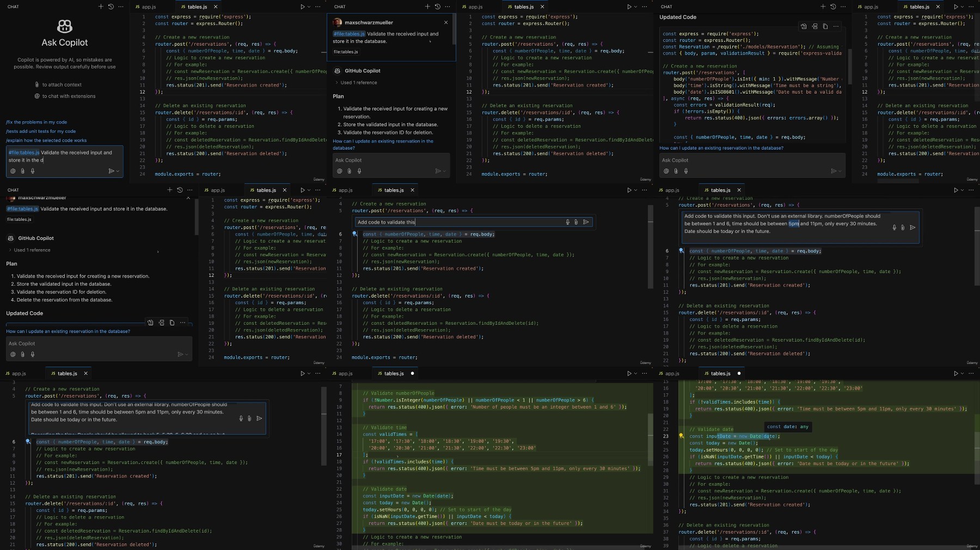Click '/fix the problems in my code' suggestion
This screenshot has width=980, height=550.
36,122
